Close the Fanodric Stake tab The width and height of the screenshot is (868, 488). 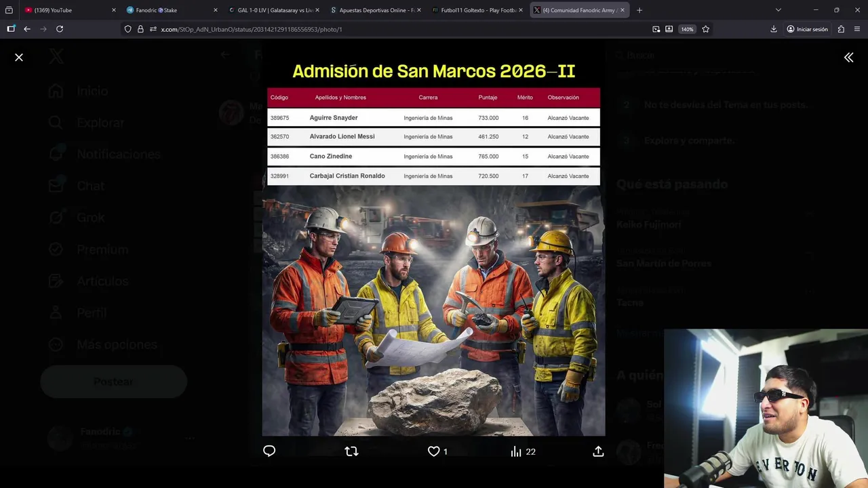pos(216,10)
